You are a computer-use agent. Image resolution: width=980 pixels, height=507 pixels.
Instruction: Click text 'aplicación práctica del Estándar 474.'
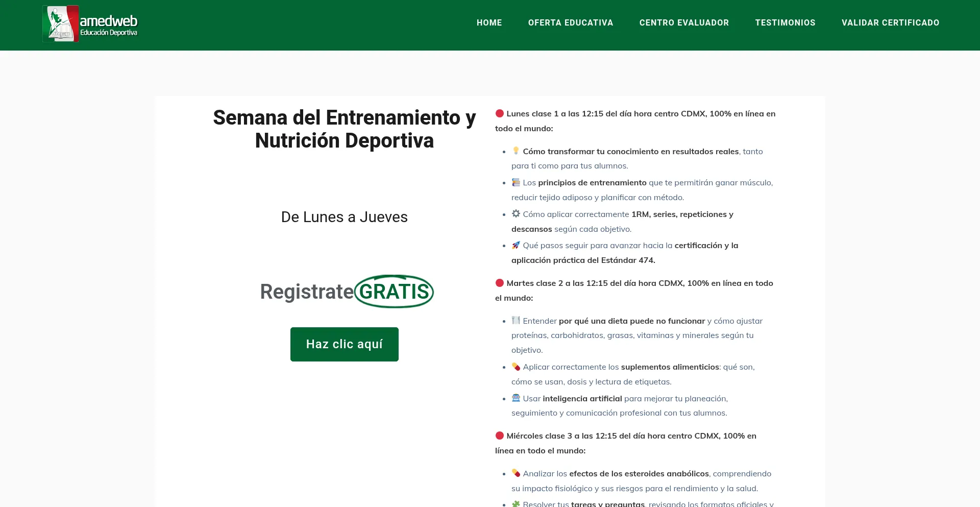(x=583, y=260)
